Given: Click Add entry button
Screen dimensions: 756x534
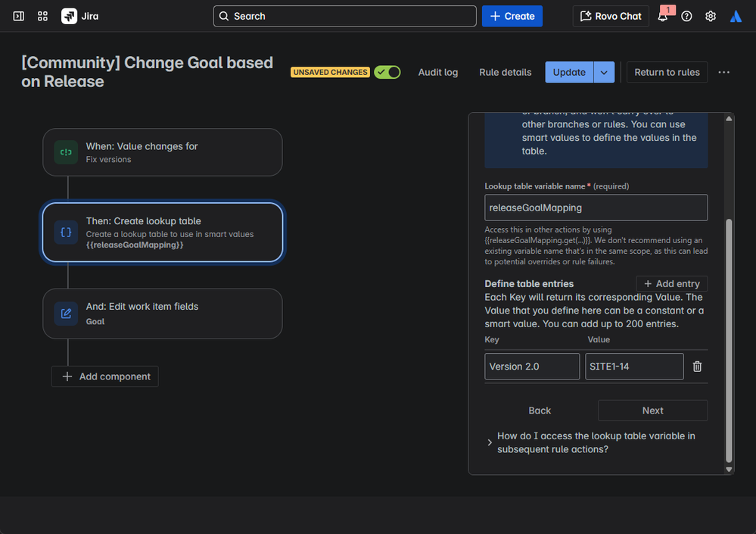Looking at the screenshot, I should coord(672,283).
